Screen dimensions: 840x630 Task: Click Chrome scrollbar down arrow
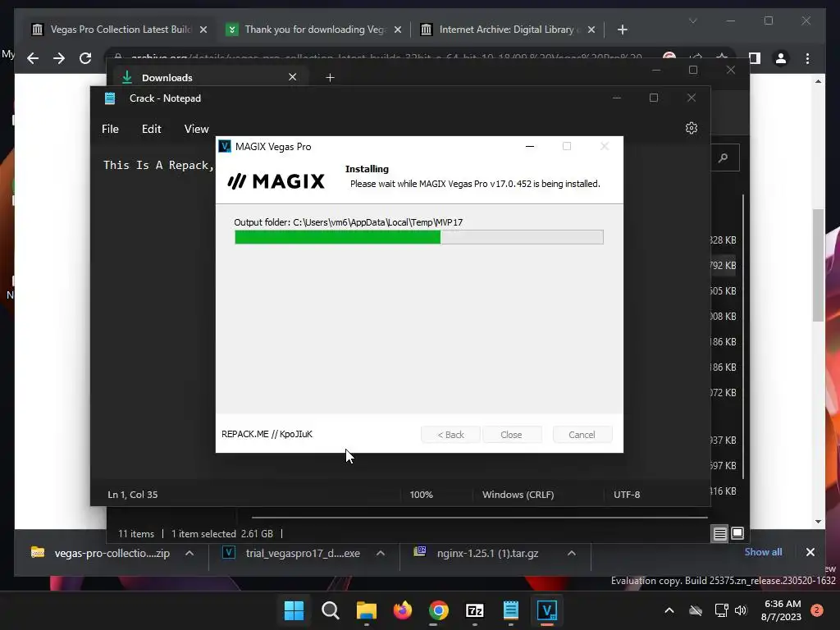(x=818, y=521)
